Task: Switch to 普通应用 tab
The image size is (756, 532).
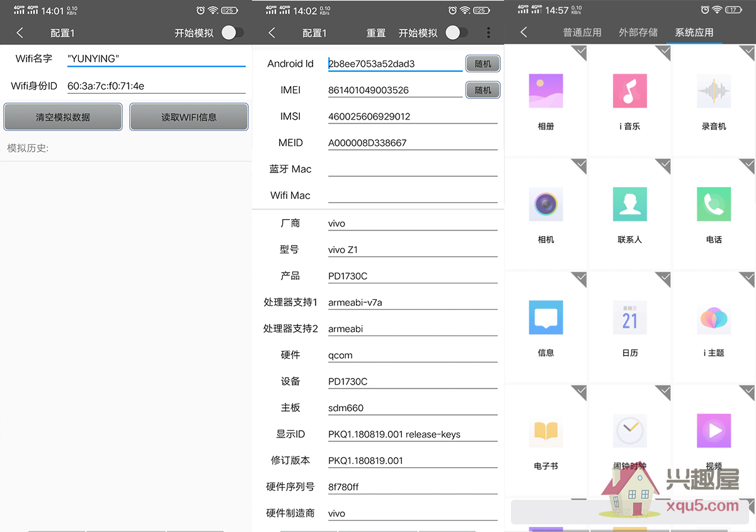Action: point(582,33)
